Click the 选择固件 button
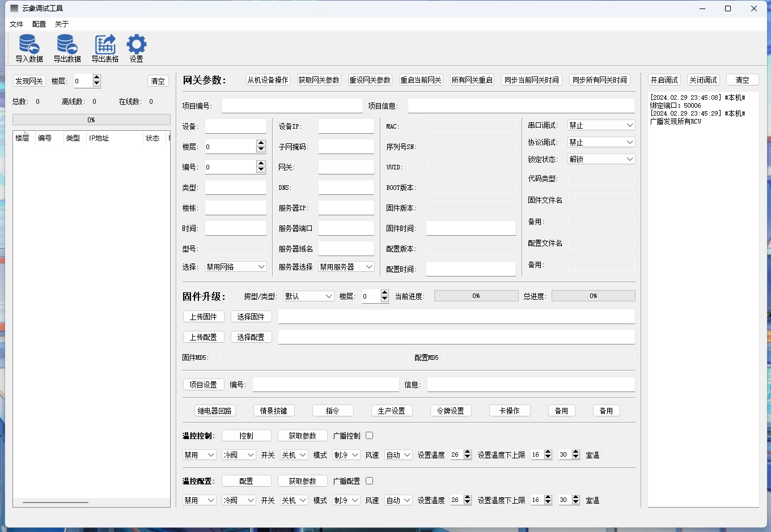 [251, 317]
